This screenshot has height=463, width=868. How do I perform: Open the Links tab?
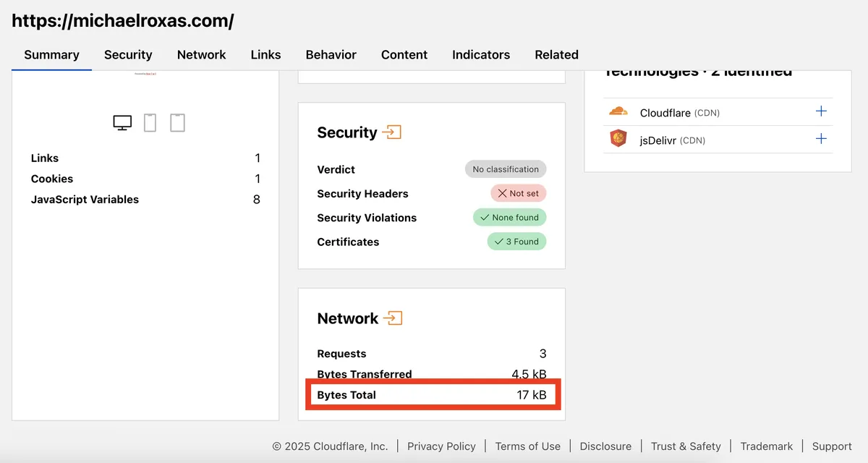click(265, 55)
